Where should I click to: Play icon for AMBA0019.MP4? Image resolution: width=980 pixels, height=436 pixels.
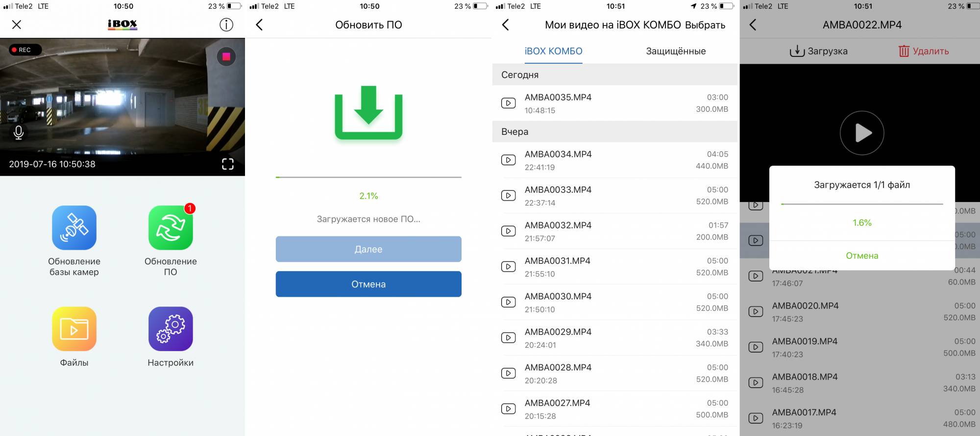pos(756,347)
